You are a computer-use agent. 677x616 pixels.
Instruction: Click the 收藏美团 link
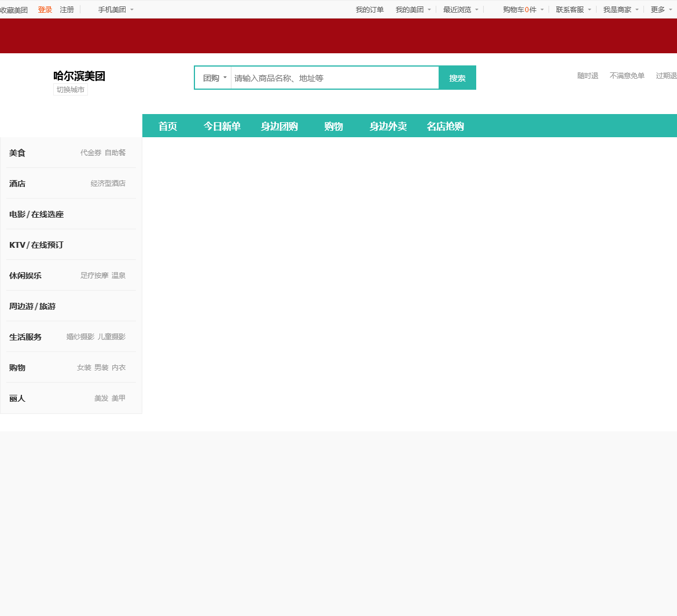[14, 10]
